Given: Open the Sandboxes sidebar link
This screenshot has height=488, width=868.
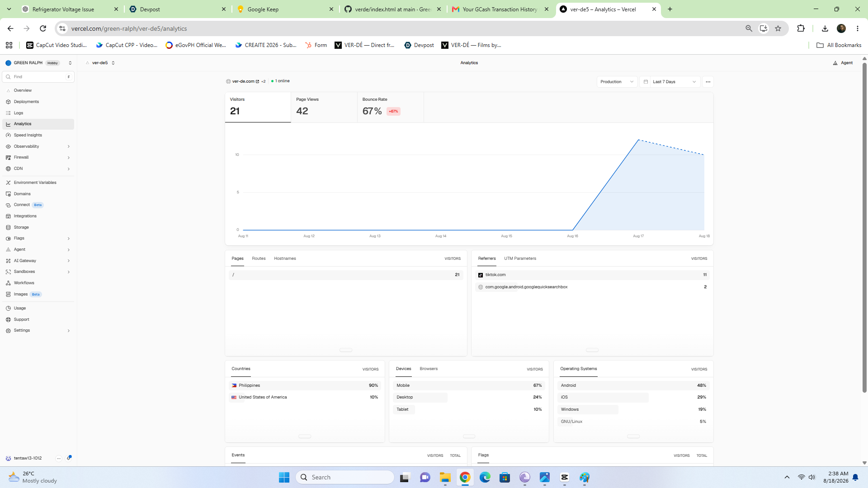Looking at the screenshot, I should tap(38, 272).
